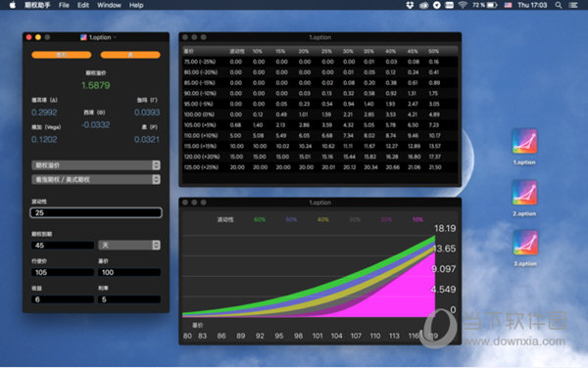Click the battery status icon
588x368 pixels.
[x=492, y=5]
